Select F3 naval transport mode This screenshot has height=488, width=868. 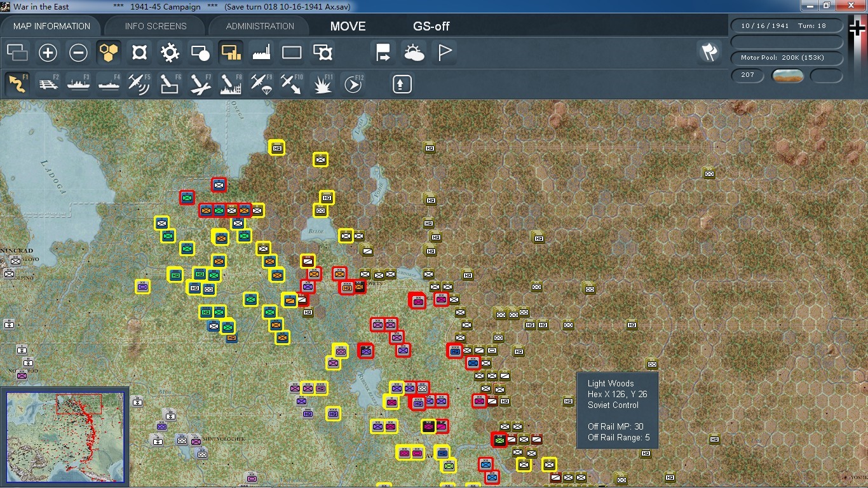(x=78, y=83)
